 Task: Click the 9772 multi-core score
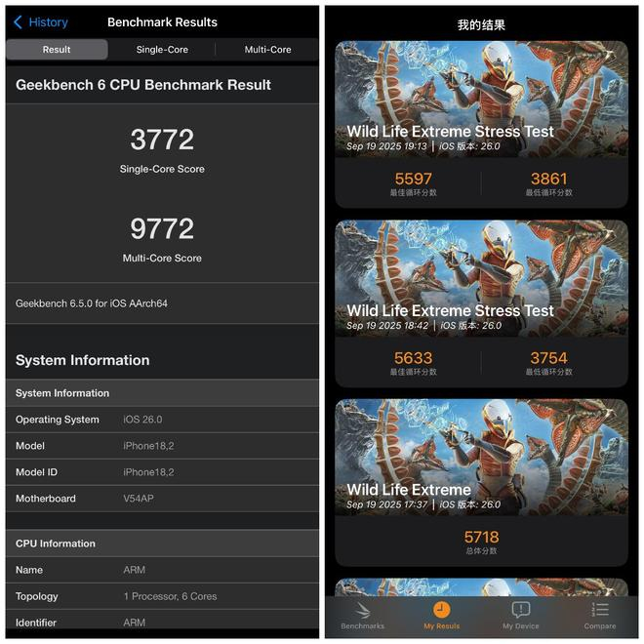pos(162,228)
